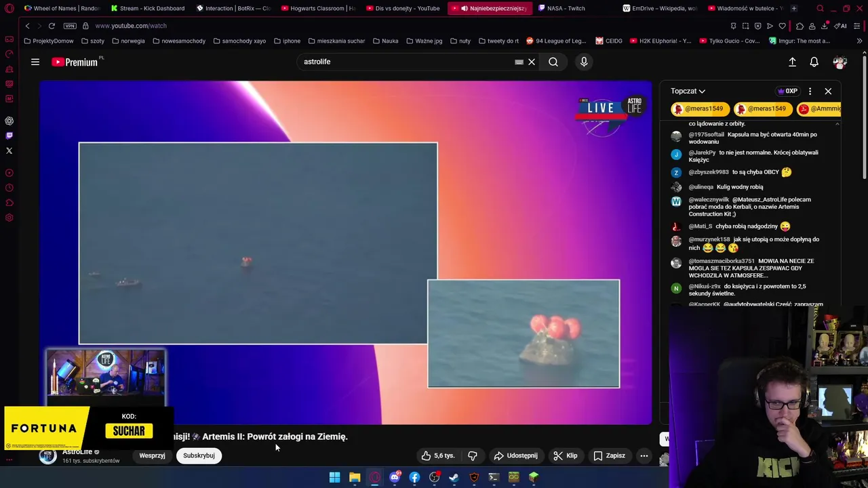Open Nauka bookmark folder
Image resolution: width=868 pixels, height=488 pixels.
point(385,41)
